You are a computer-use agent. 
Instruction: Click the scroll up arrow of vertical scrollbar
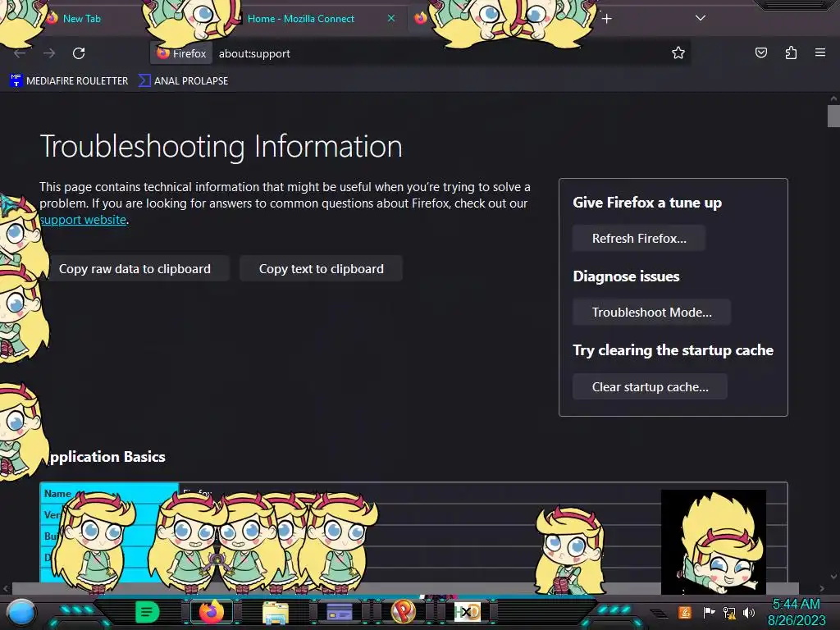pos(833,98)
